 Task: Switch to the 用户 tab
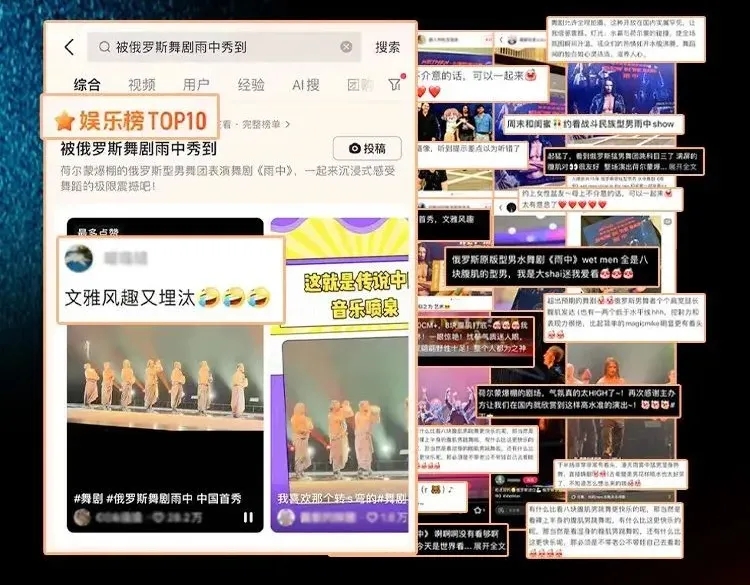(196, 85)
